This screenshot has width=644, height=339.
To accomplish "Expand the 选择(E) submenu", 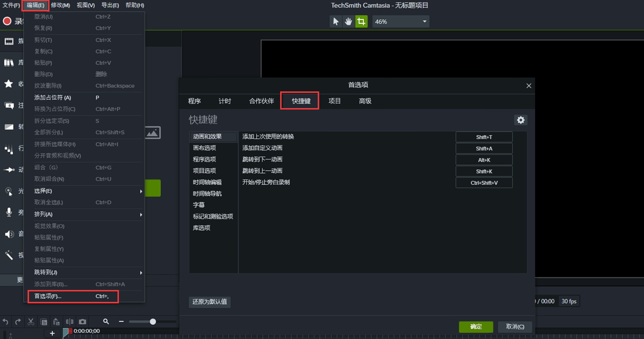I will pos(87,191).
